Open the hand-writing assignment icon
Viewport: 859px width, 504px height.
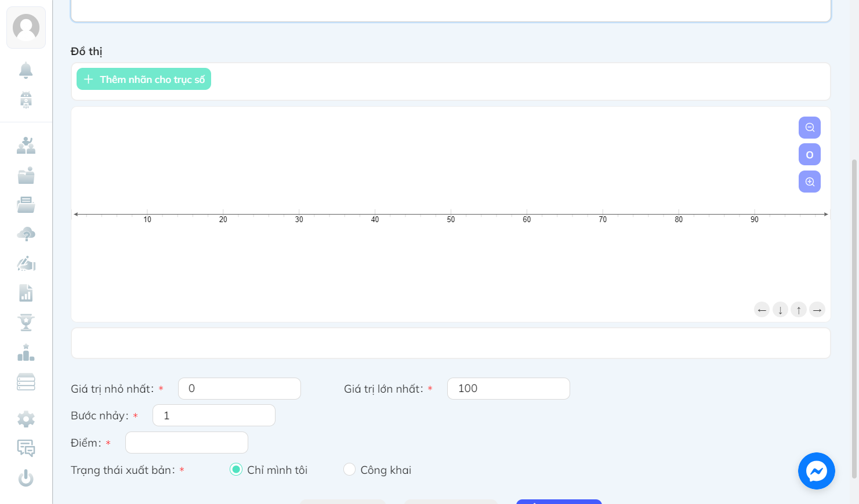coord(26,264)
